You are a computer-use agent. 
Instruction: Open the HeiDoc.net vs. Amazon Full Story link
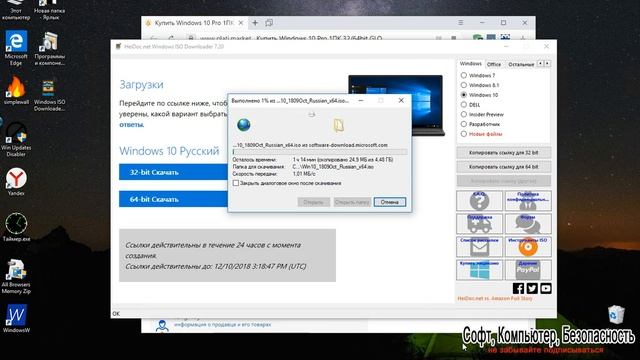coord(495,298)
